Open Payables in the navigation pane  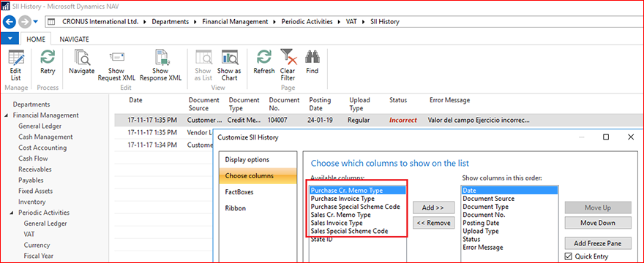tap(31, 180)
